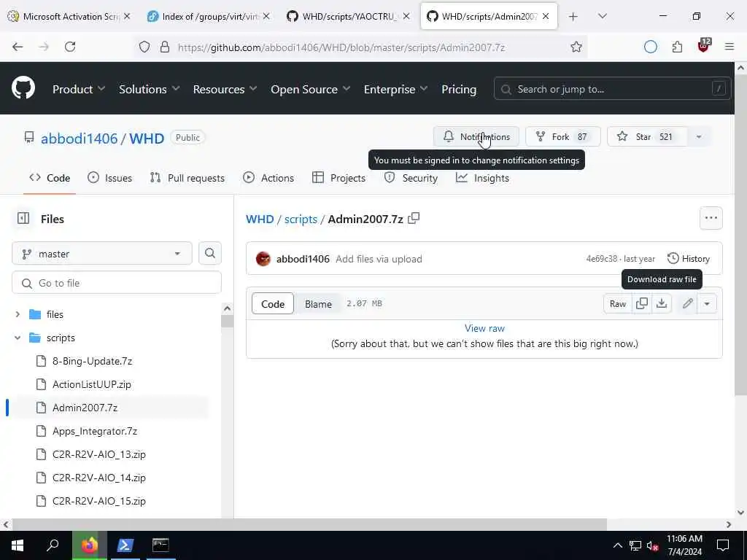Screen dimensions: 747x560
Task: Click the site security padlock icon
Action: click(x=164, y=47)
